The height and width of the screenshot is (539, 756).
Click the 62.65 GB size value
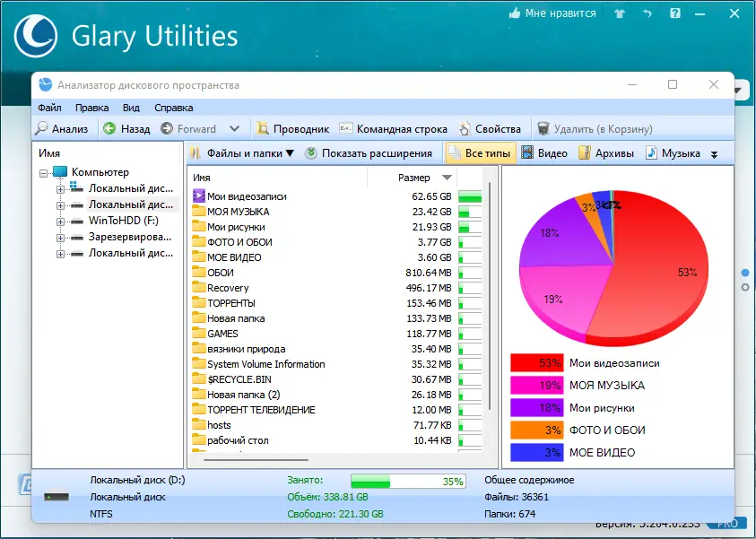[431, 196]
